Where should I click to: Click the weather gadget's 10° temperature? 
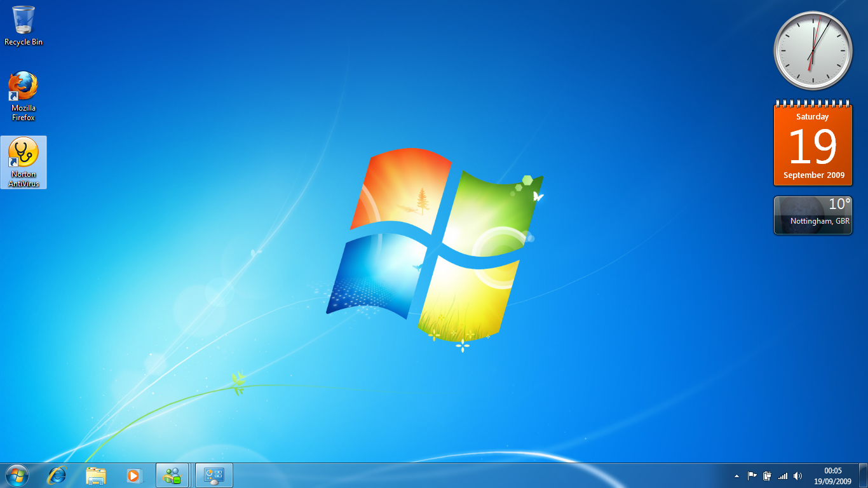click(x=839, y=204)
